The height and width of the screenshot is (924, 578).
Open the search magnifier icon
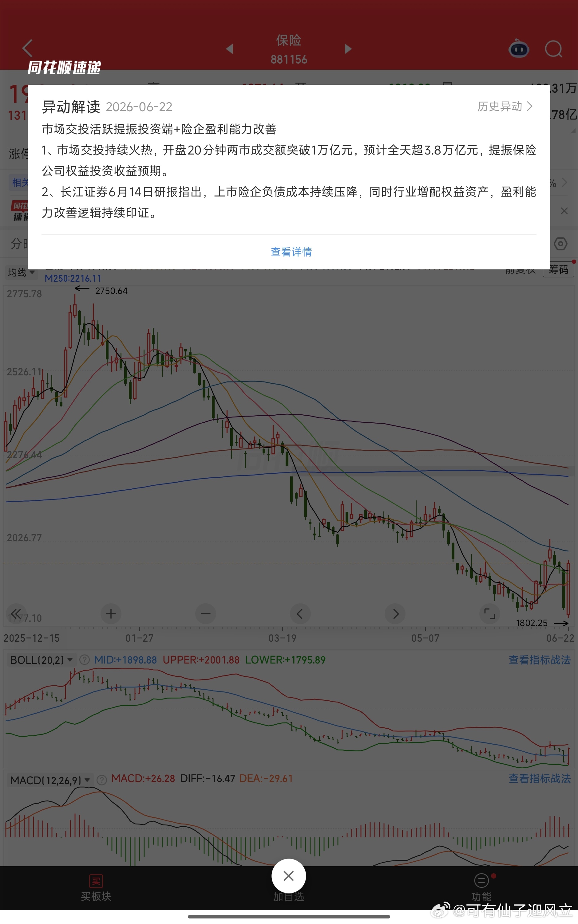pyautogui.click(x=553, y=49)
